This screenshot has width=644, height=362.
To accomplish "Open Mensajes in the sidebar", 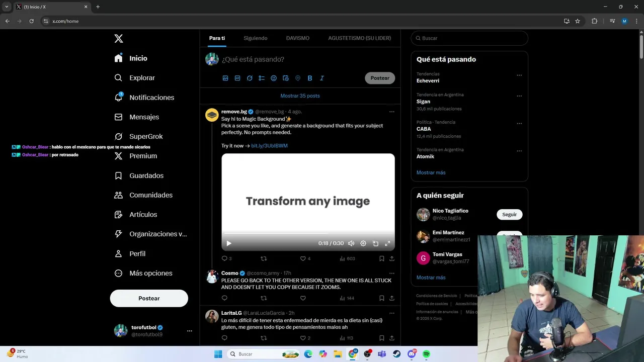I will pyautogui.click(x=137, y=117).
